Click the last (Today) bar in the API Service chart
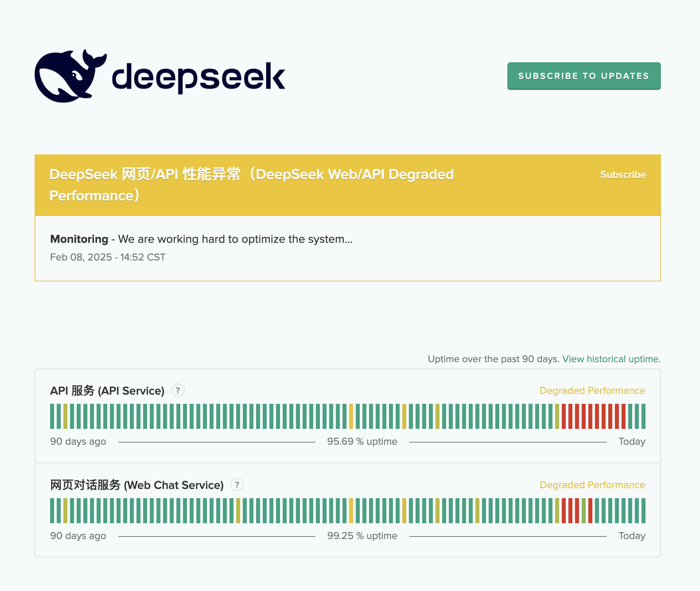The width and height of the screenshot is (700, 591). pos(643,416)
